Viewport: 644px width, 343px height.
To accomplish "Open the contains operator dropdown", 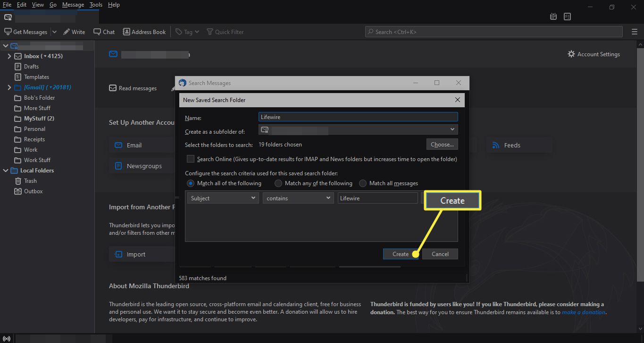I will (298, 198).
